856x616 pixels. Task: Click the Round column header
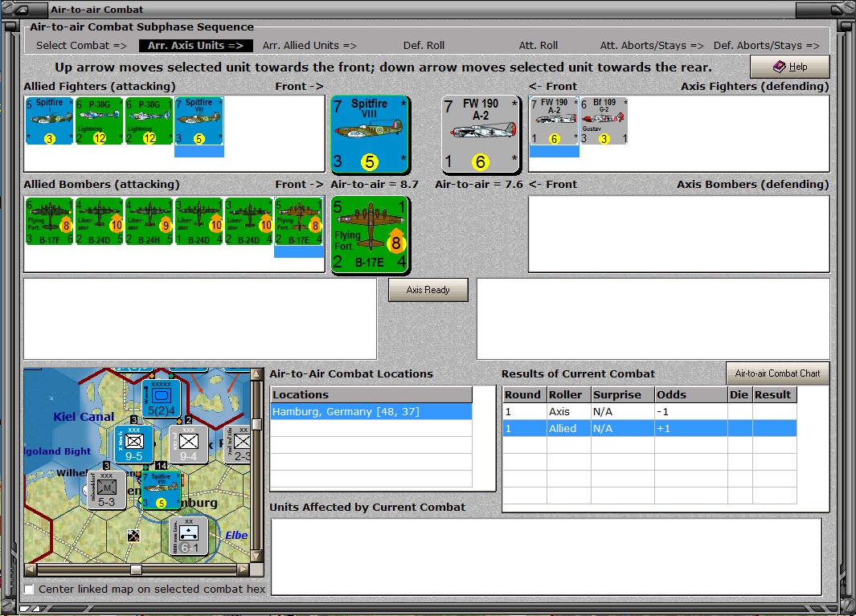[524, 395]
